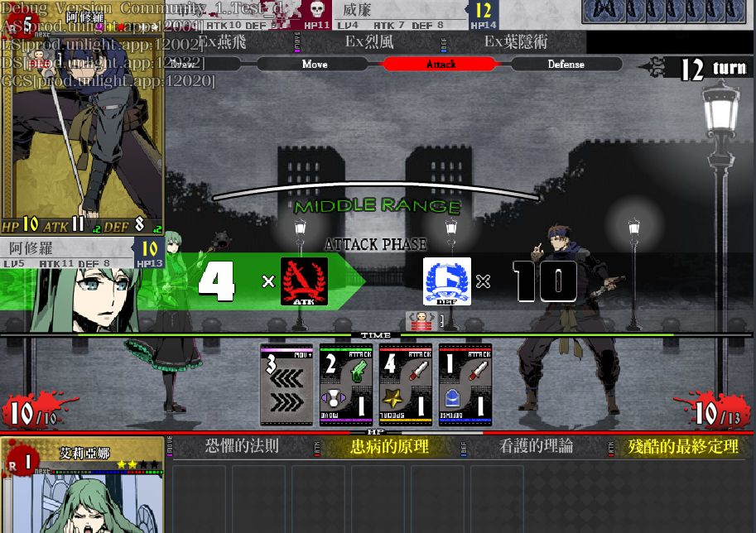Choose the attack 2 gun card
Screen dimensions: 756x533
(x=346, y=385)
